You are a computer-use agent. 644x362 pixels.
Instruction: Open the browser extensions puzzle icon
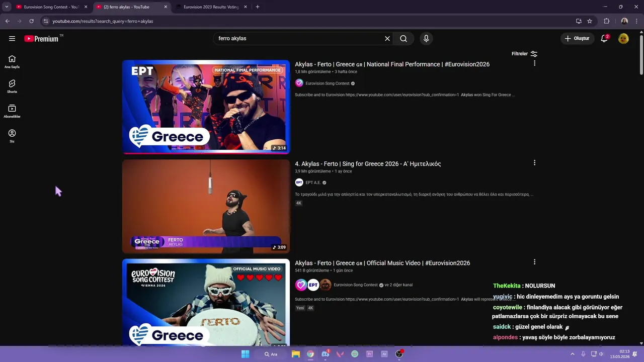607,21
